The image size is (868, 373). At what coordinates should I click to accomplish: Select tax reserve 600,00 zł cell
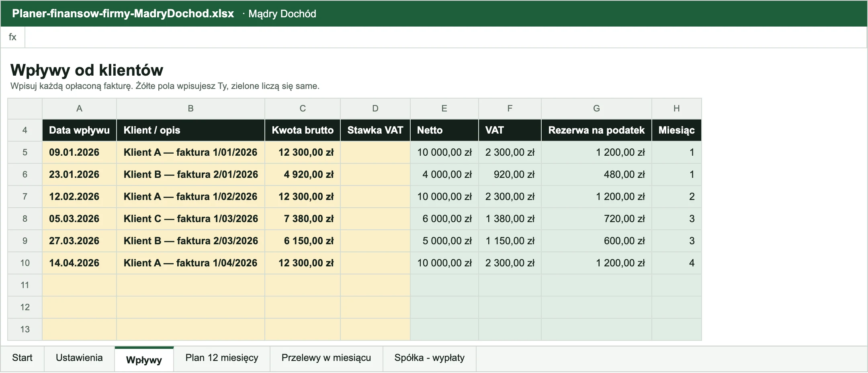596,241
